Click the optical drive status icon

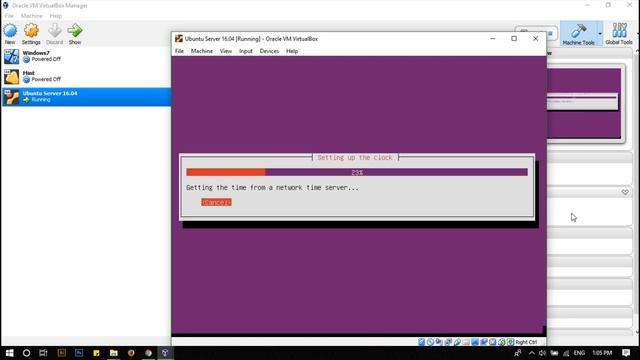click(x=430, y=342)
